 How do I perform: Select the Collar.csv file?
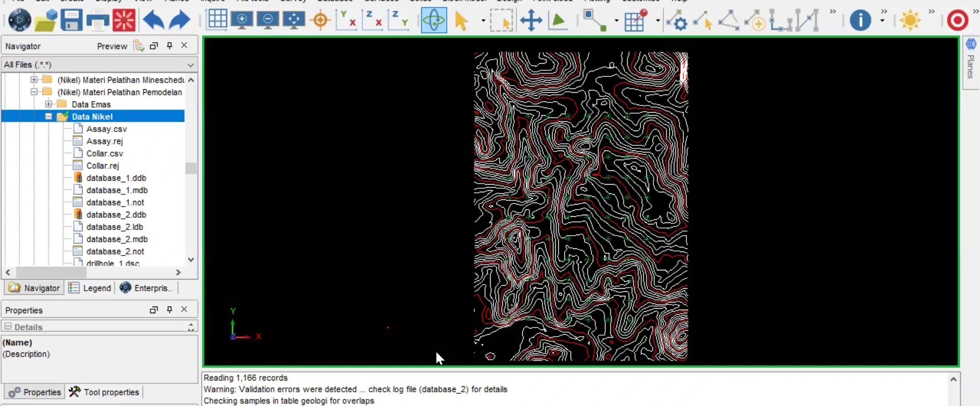(105, 154)
